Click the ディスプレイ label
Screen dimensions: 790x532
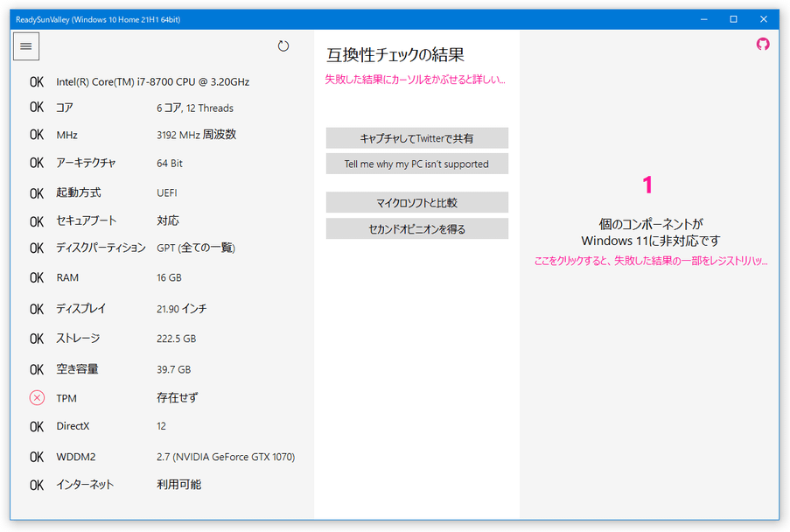(x=81, y=308)
